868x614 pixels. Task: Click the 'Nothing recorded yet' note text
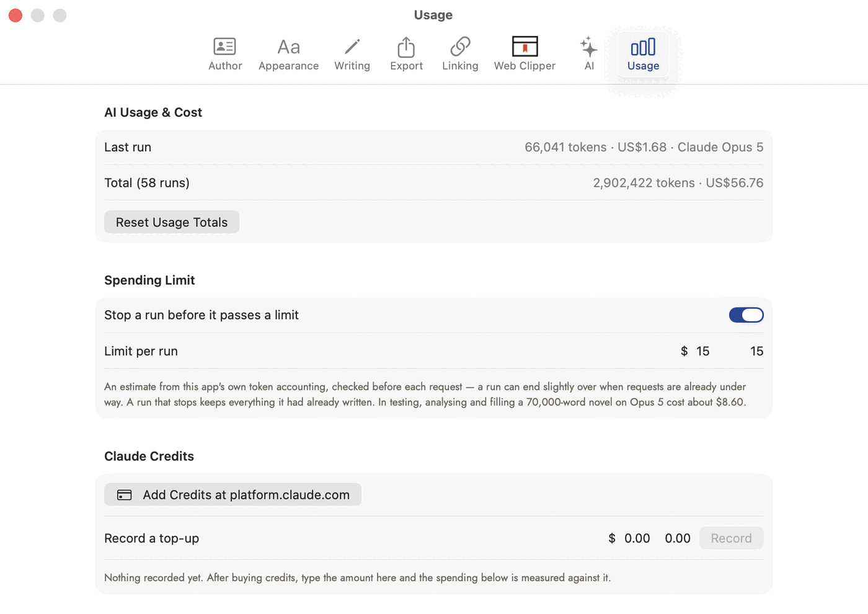click(x=357, y=577)
